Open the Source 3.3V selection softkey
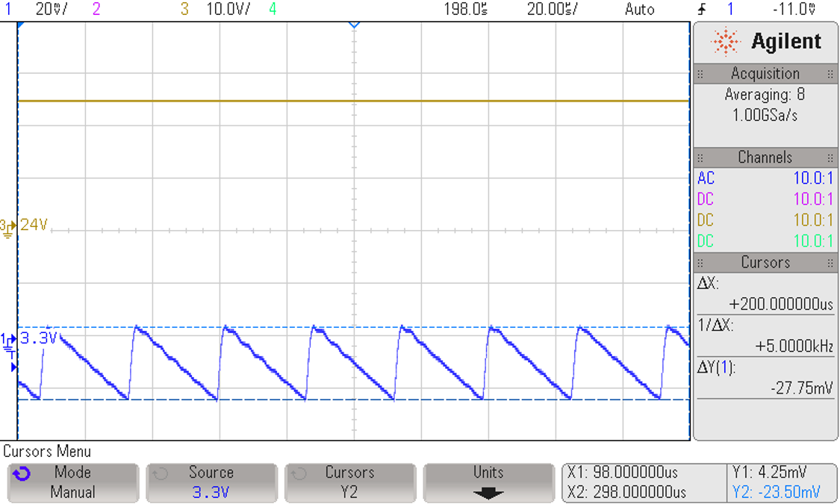 (211, 482)
